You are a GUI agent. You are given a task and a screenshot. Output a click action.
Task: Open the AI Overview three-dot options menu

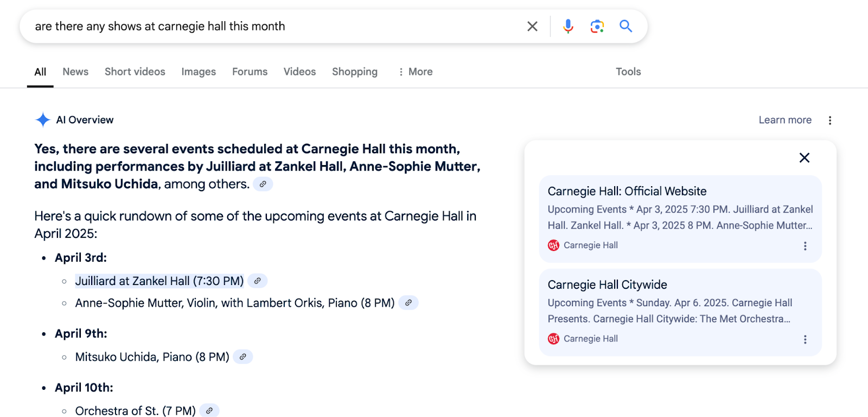tap(830, 121)
